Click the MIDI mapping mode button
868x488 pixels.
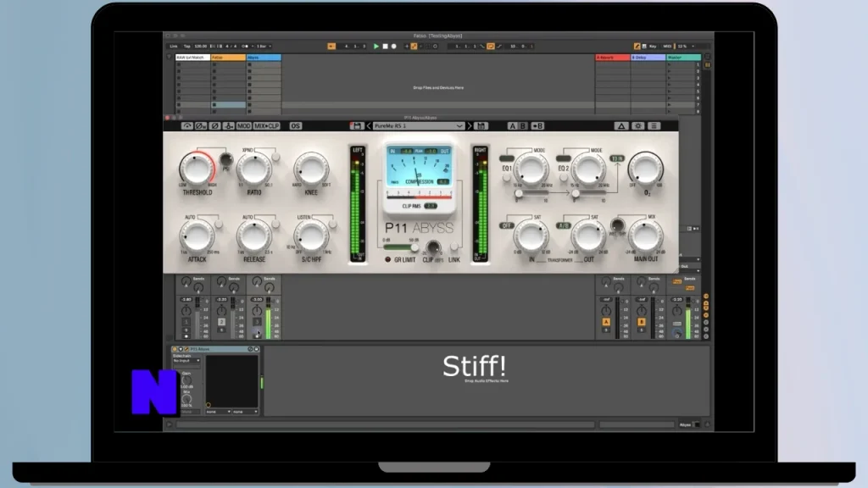(667, 47)
